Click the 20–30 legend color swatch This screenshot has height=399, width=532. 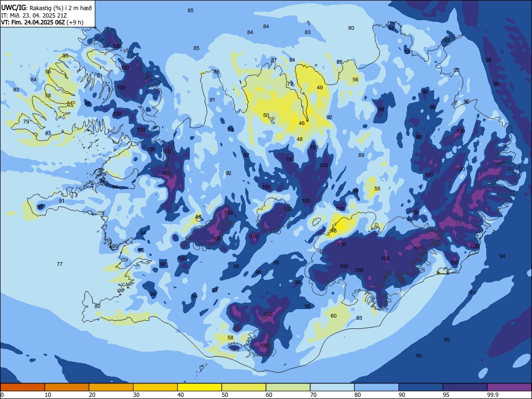(x=111, y=387)
